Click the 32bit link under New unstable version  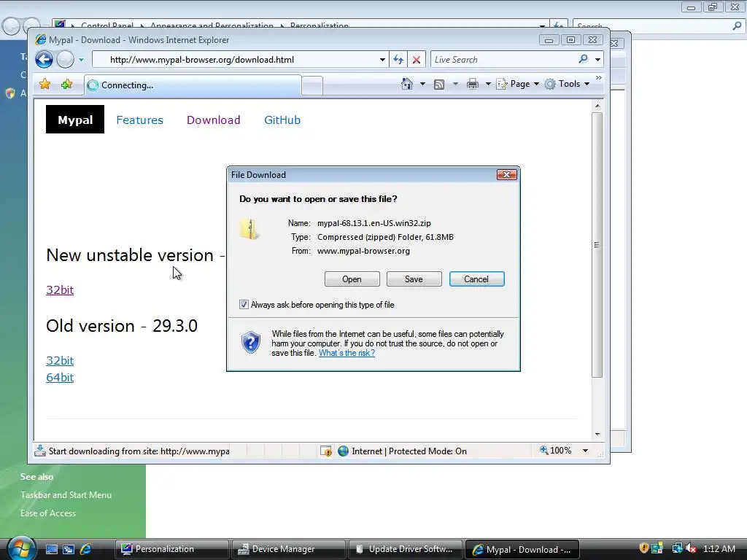[x=60, y=289]
